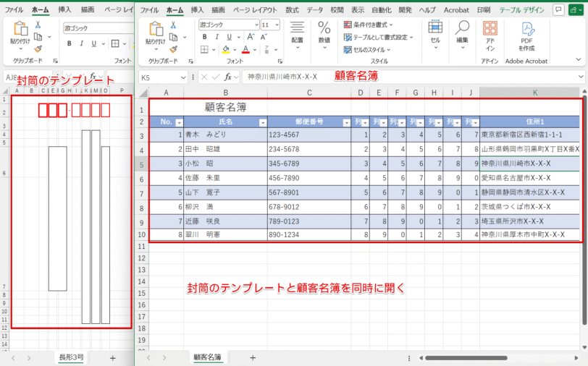Add new sheet in right window

pos(253,358)
